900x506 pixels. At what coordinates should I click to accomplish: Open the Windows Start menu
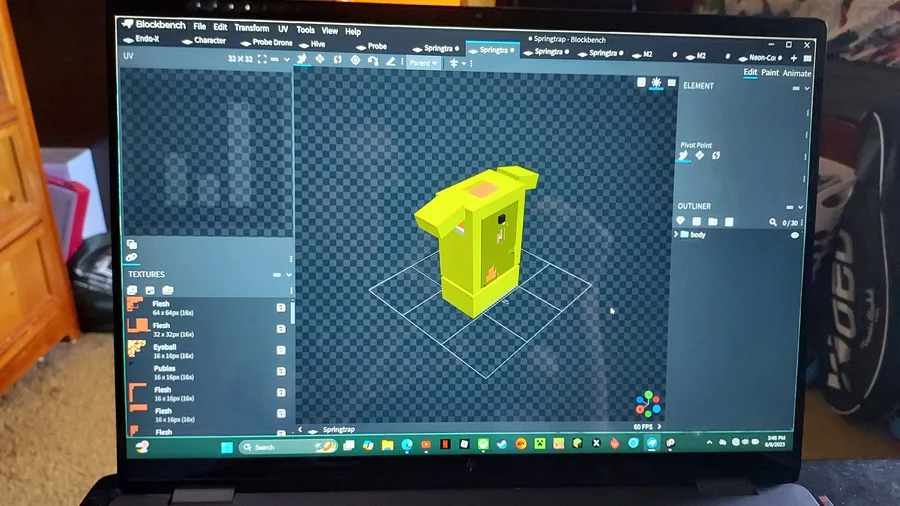point(227,447)
